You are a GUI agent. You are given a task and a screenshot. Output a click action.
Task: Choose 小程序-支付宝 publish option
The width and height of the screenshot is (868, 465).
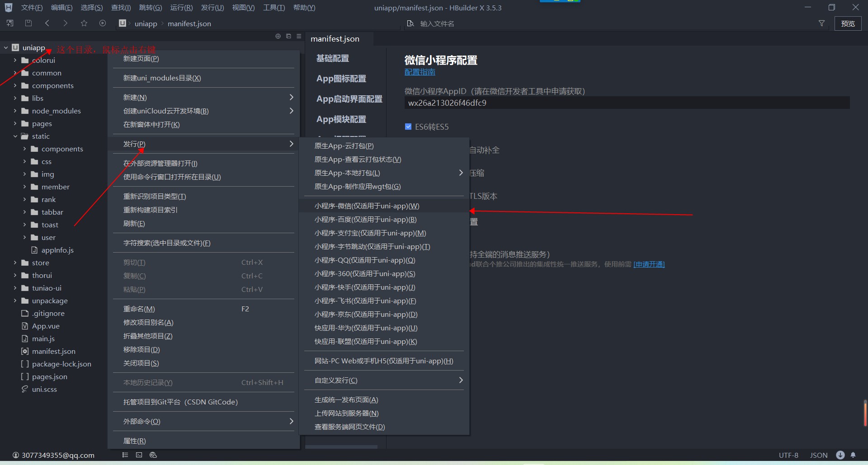tap(384, 233)
